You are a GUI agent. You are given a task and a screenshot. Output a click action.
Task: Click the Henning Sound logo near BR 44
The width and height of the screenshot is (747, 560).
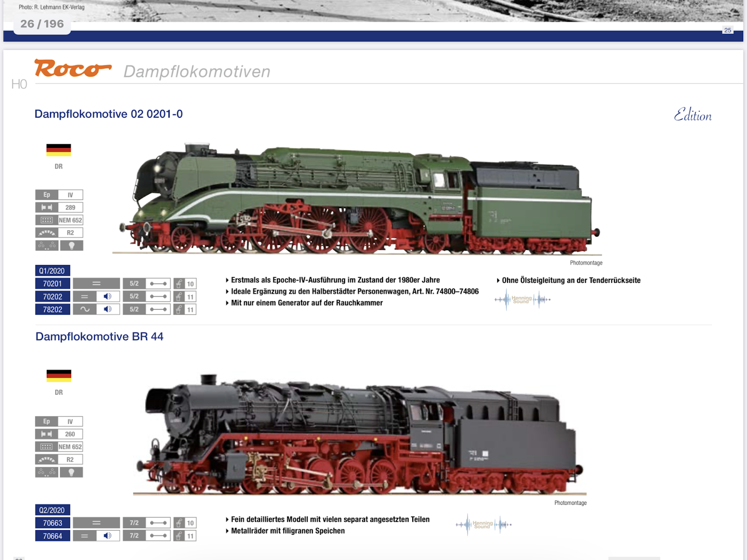click(483, 524)
